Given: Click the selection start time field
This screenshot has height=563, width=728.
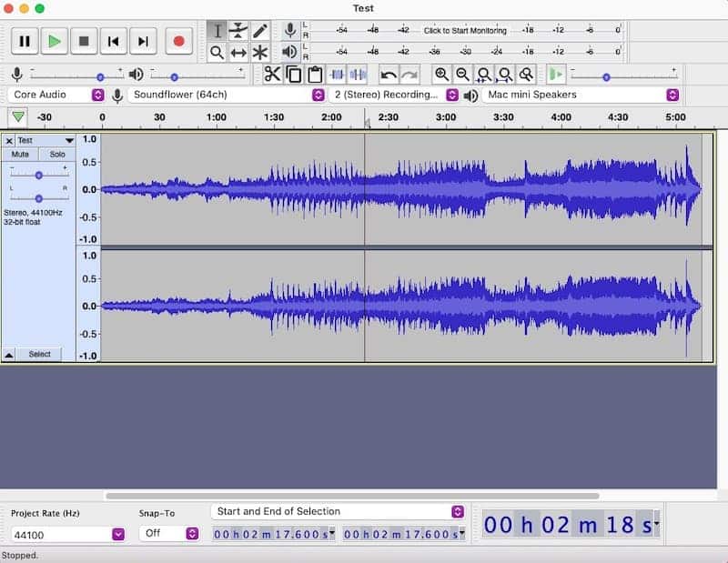Looking at the screenshot, I should click(274, 534).
